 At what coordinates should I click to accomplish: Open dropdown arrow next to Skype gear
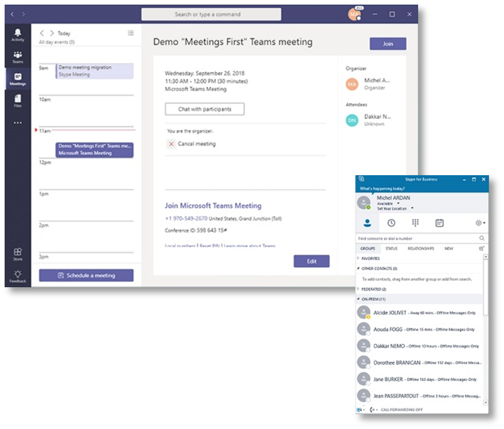[x=484, y=223]
